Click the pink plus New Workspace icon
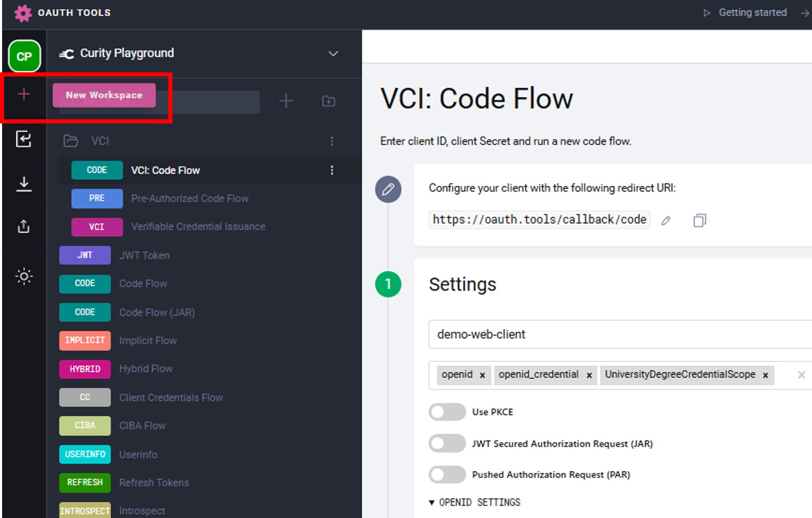The height and width of the screenshot is (518, 812). point(24,94)
